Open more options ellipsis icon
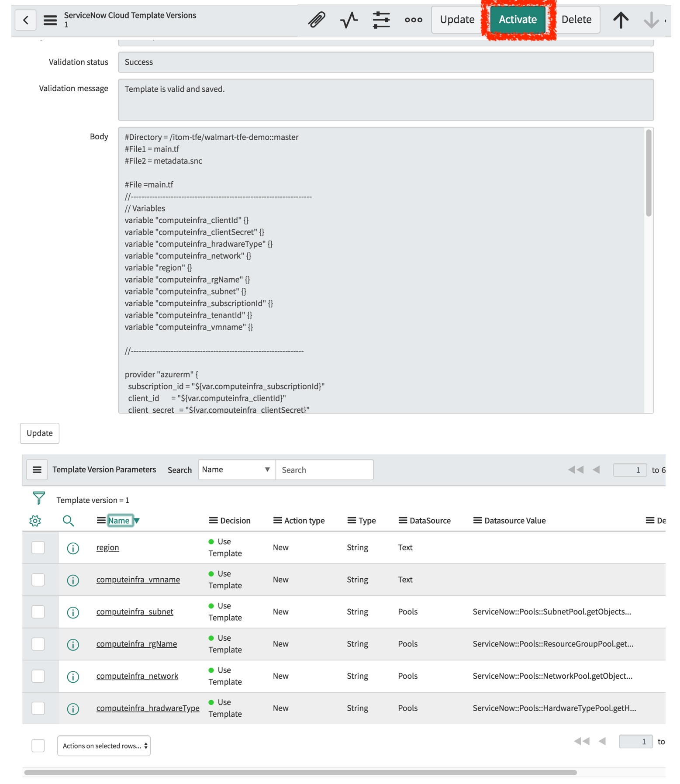680x784 pixels. click(414, 20)
